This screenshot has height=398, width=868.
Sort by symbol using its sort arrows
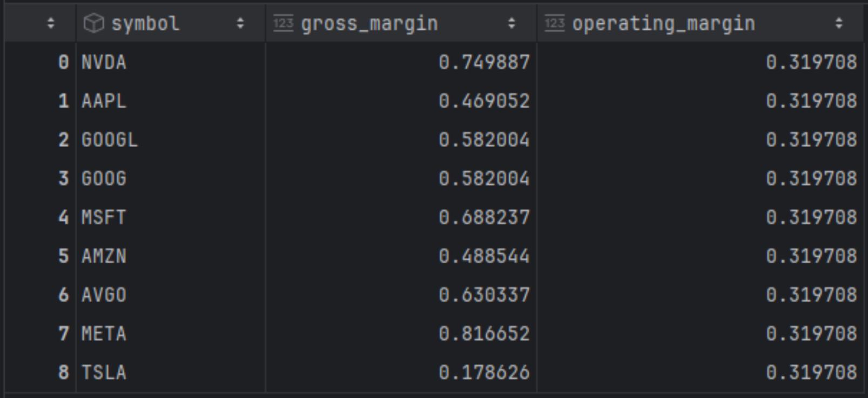tap(240, 23)
